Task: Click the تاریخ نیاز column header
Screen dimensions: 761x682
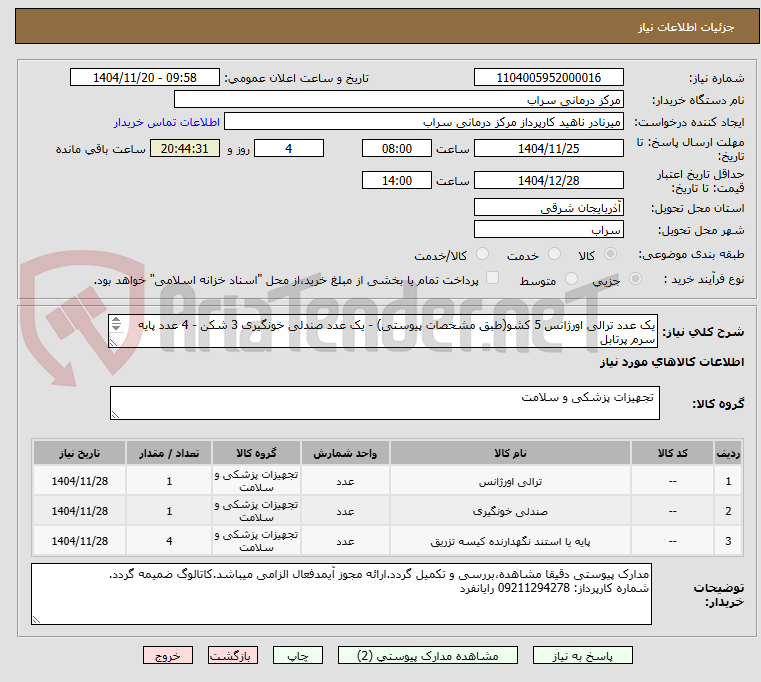Action: [x=80, y=453]
